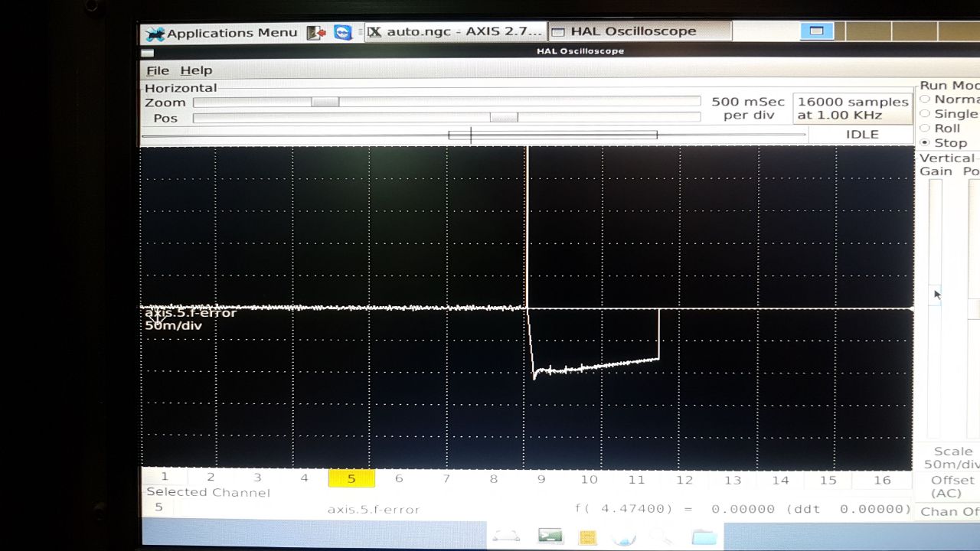This screenshot has width=980, height=551.
Task: Click the IDLE status indicator
Action: 862,134
